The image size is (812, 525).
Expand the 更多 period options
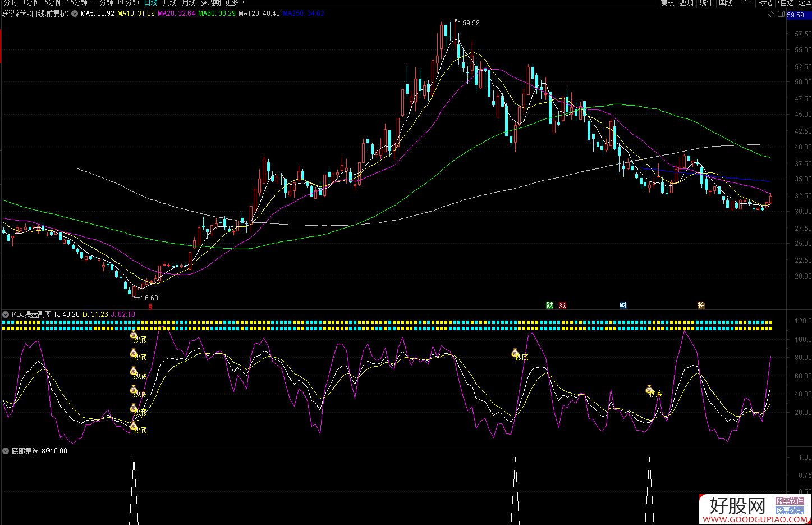click(235, 3)
